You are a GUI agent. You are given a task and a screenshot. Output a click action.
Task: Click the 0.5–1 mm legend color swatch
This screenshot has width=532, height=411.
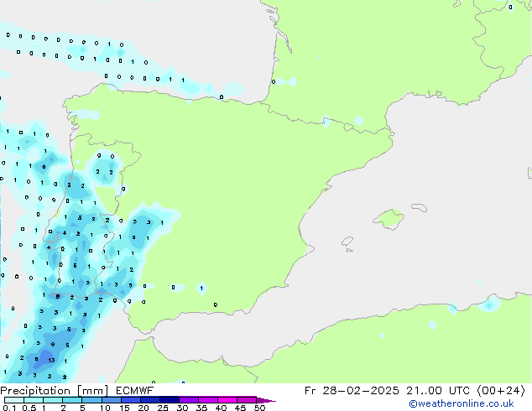(x=34, y=400)
